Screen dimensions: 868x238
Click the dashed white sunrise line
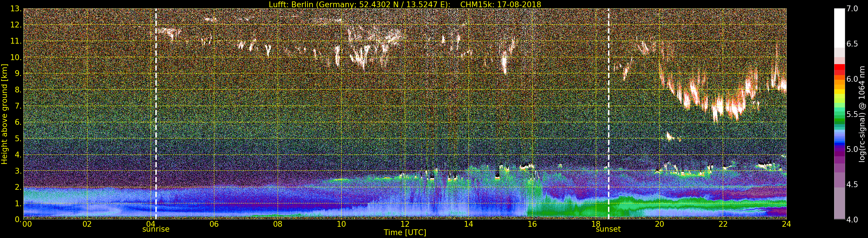[156, 114]
